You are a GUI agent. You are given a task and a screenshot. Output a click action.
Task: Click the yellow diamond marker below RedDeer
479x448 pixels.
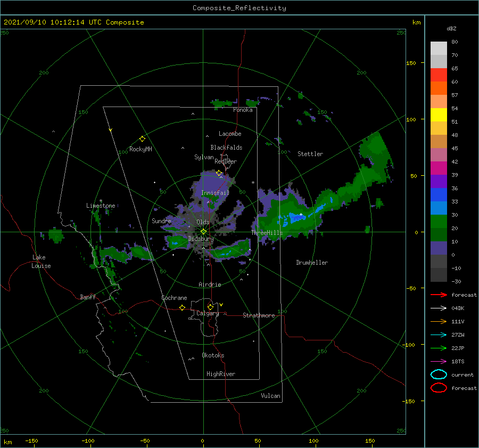click(x=219, y=173)
